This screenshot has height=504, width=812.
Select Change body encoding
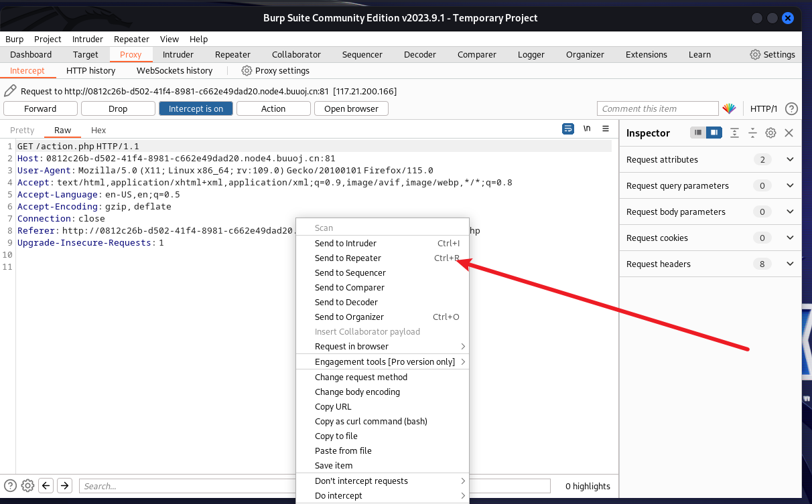click(383, 392)
